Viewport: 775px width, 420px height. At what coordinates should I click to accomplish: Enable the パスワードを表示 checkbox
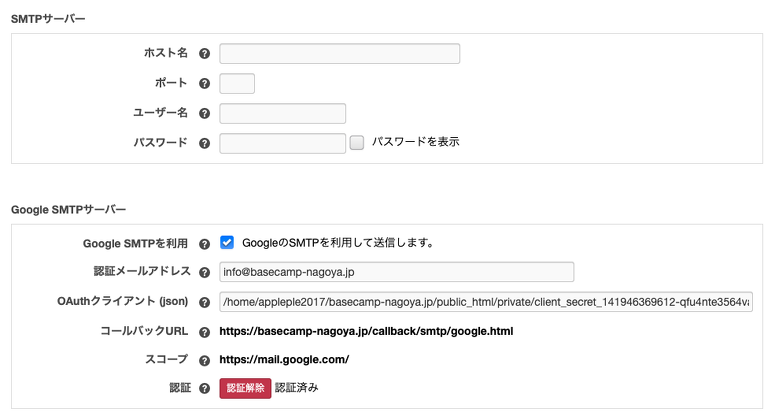(357, 143)
